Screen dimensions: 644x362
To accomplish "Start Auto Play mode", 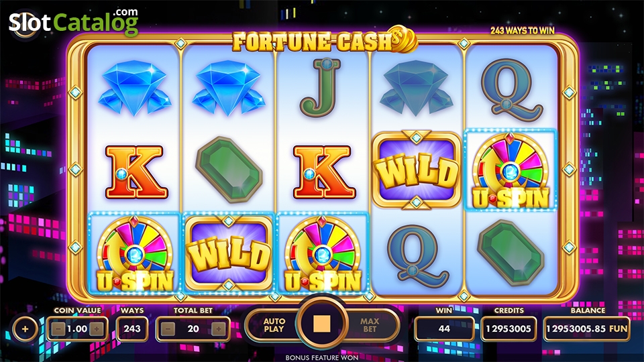I will pos(274,325).
